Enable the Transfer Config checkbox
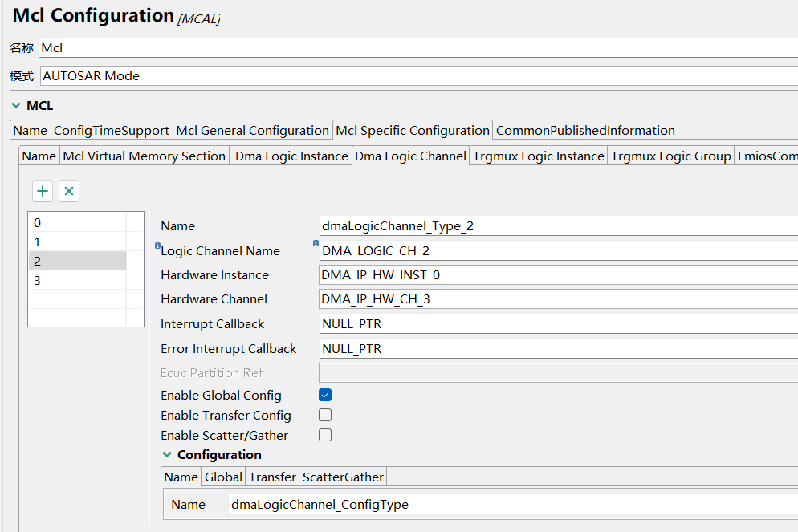 (325, 415)
